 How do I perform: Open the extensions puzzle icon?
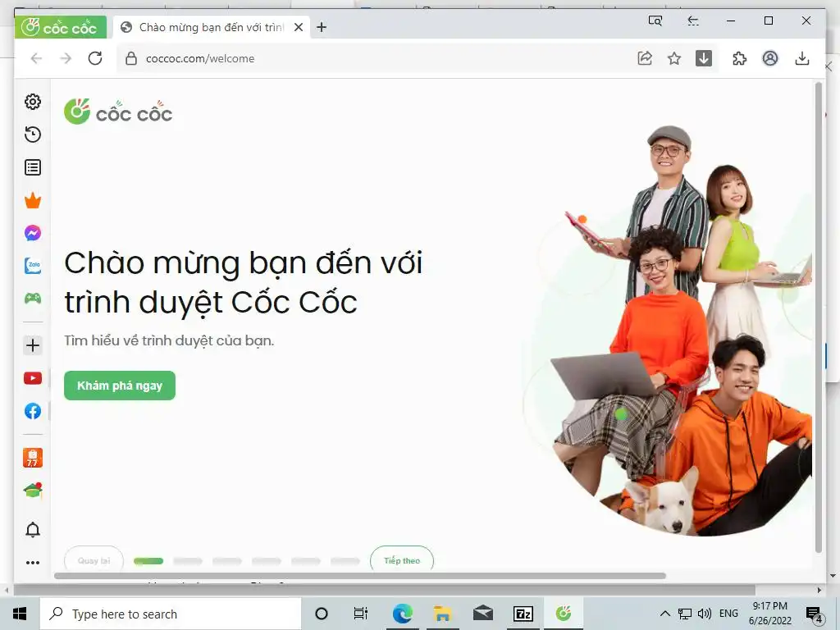[x=740, y=58]
